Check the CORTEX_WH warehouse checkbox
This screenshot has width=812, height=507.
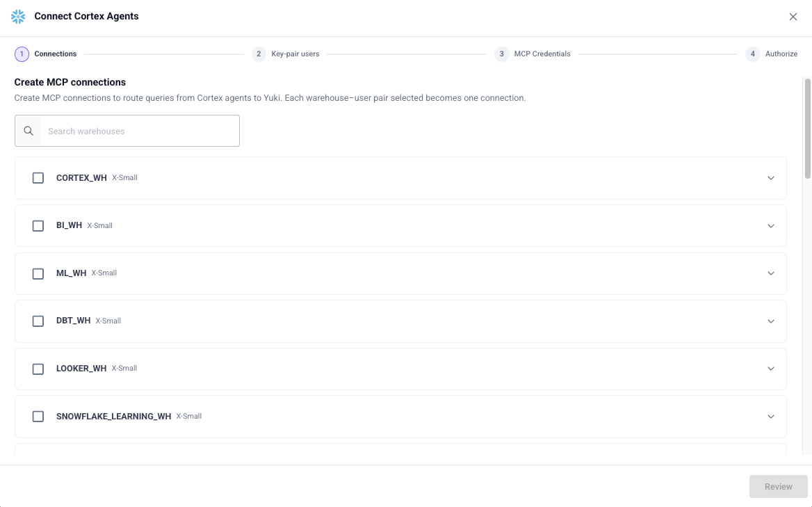38,178
